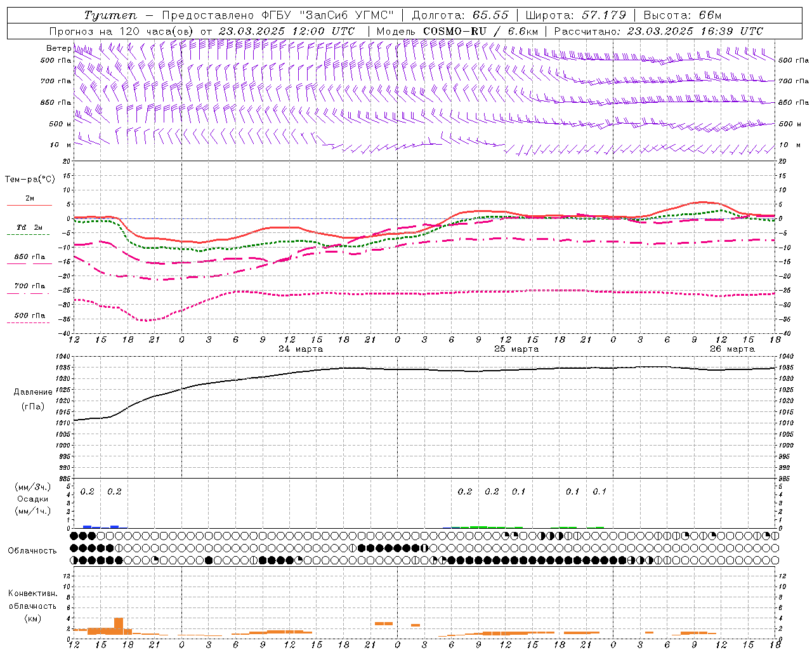Click the 'Модель COSMO-RU / 6.6км' text
812x650 pixels.
(457, 31)
